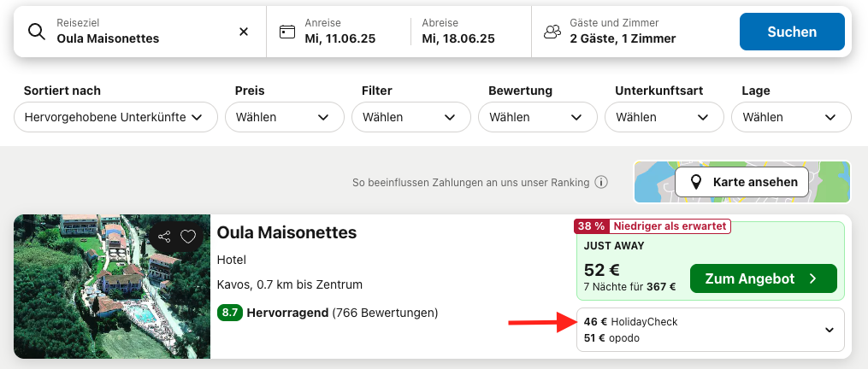This screenshot has width=868, height=369.
Task: Open ranking payment info icon
Action: (x=601, y=182)
